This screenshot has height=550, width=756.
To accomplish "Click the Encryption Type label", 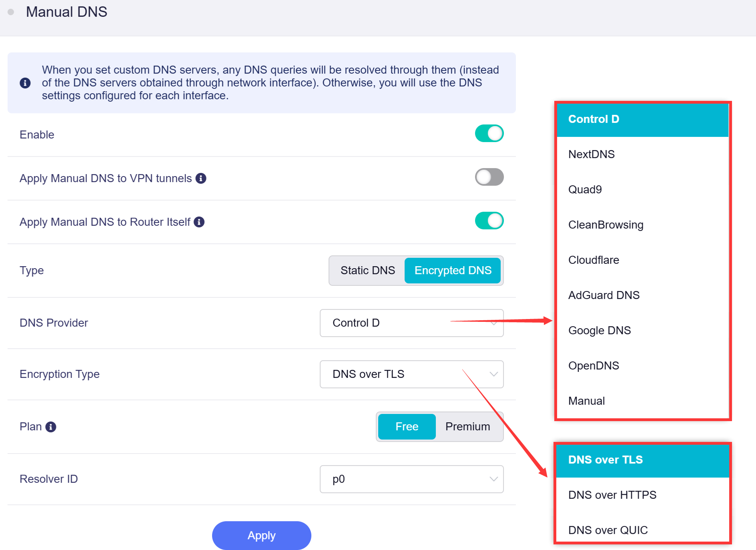I will [60, 374].
